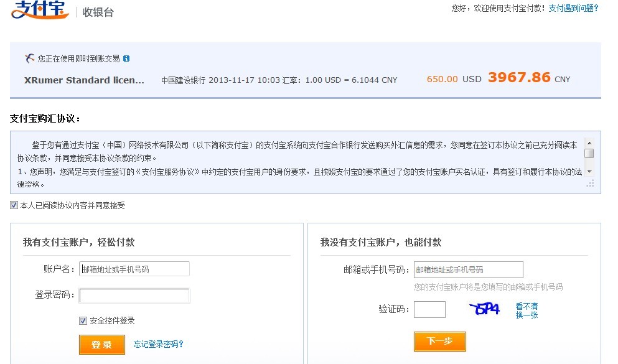The width and height of the screenshot is (618, 364).
Task: Click the 收银台 title text
Action: point(98,12)
